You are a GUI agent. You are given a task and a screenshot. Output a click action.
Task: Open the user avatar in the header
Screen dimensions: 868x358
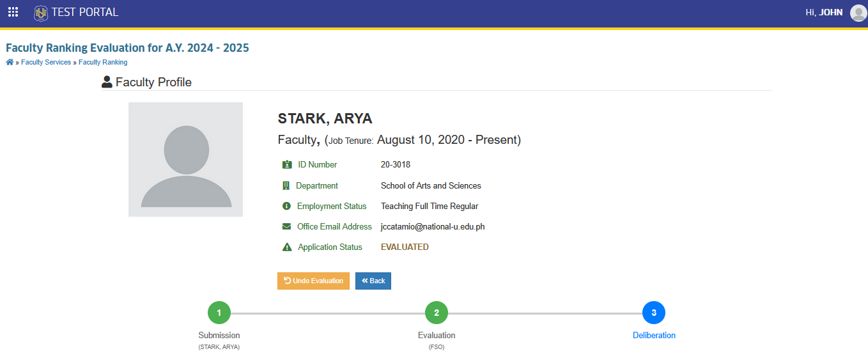[x=858, y=13]
